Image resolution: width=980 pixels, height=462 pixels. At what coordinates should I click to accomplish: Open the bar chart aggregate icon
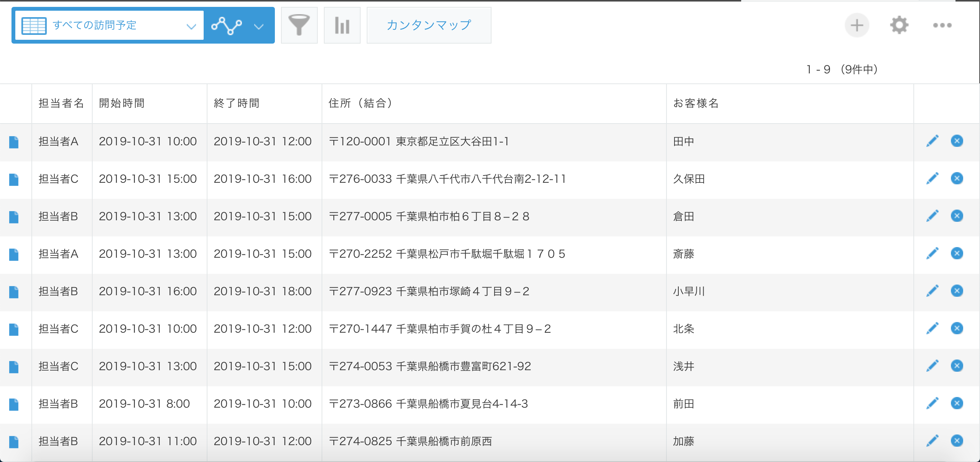point(342,25)
